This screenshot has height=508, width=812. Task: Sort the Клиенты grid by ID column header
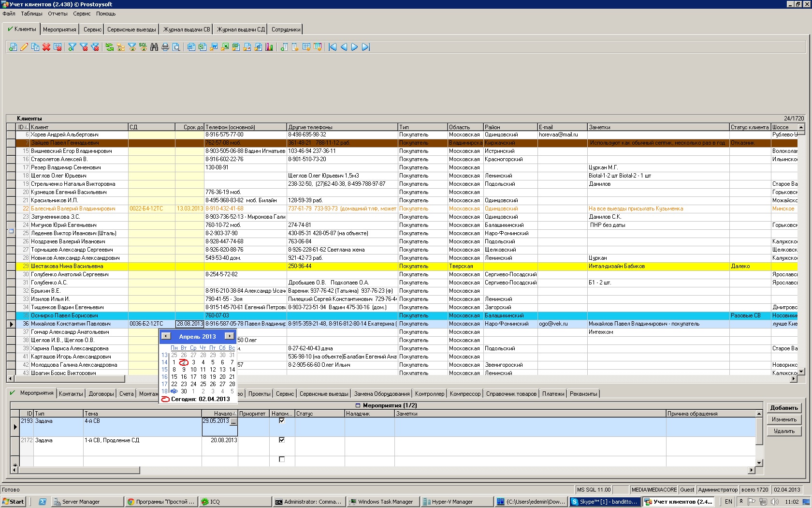(x=22, y=127)
